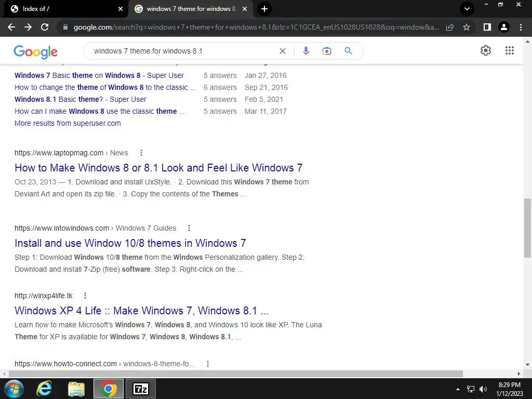Screen dimensions: 532x399
Task: Open a new tab with the plus button
Action: (264, 9)
